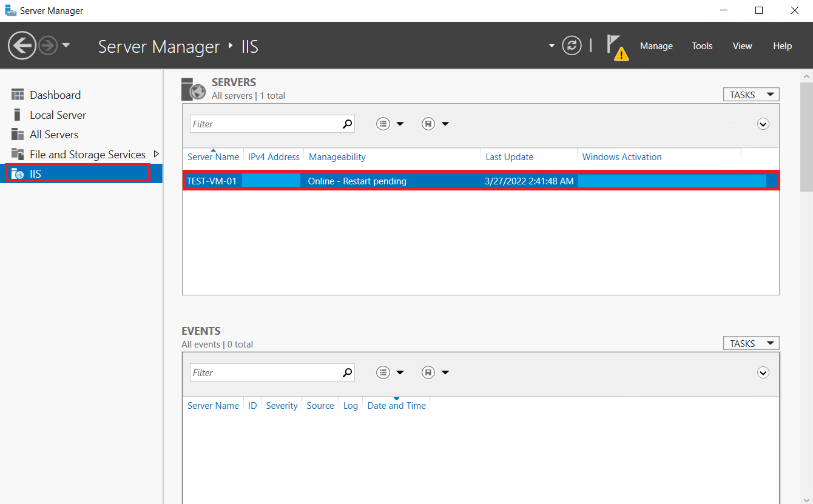Image resolution: width=813 pixels, height=504 pixels.
Task: Open the Servers TASKS dropdown
Action: 751,95
